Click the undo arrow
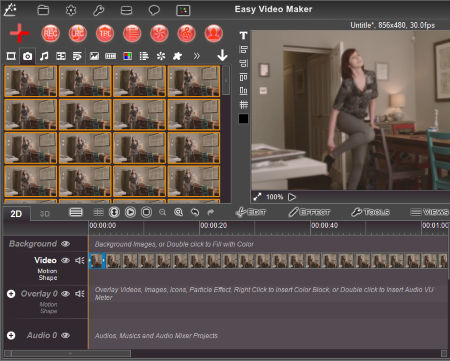This screenshot has height=361, width=450. click(x=195, y=212)
